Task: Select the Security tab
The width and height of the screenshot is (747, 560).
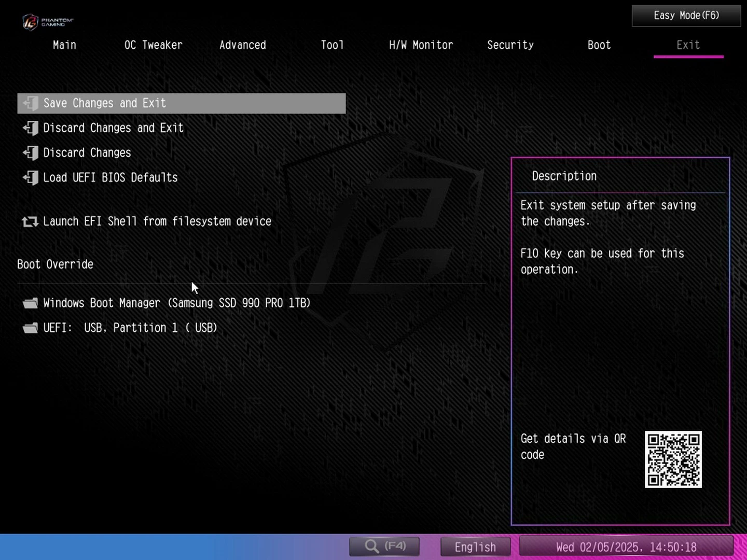Action: click(x=510, y=45)
